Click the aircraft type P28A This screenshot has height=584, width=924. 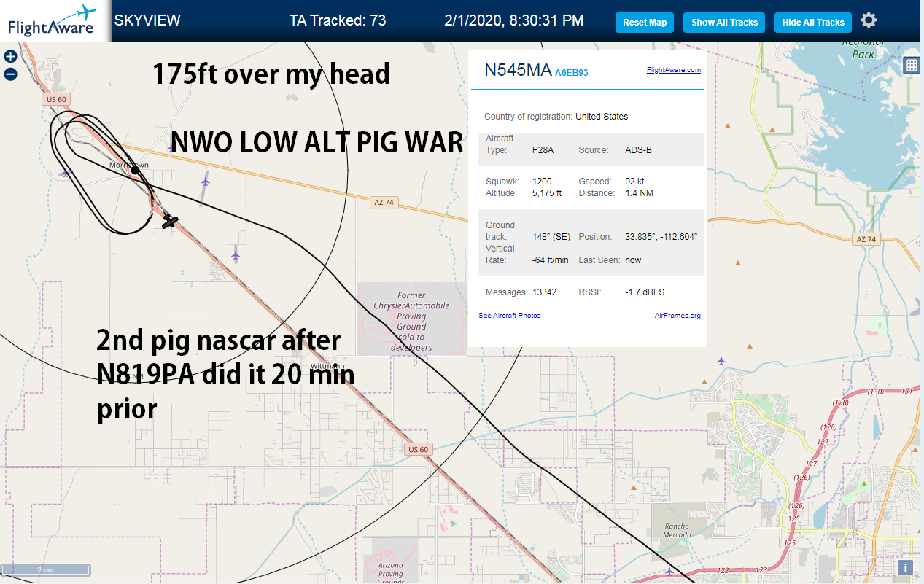pos(543,150)
